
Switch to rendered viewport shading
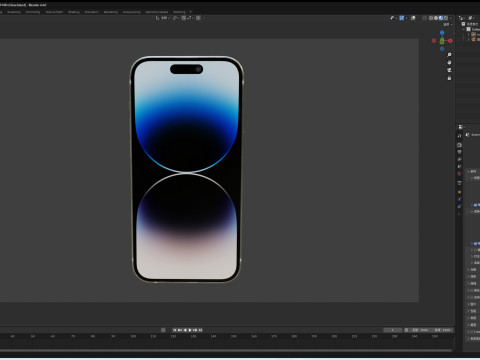pos(446,18)
